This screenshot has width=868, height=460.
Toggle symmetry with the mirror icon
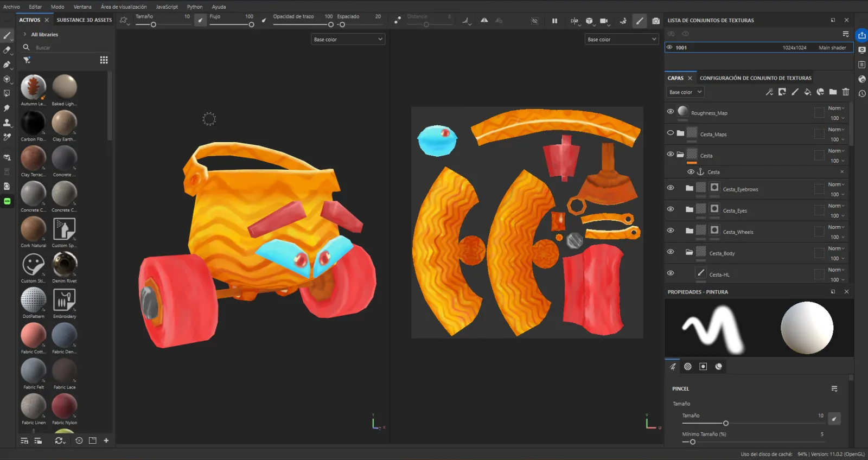click(484, 21)
